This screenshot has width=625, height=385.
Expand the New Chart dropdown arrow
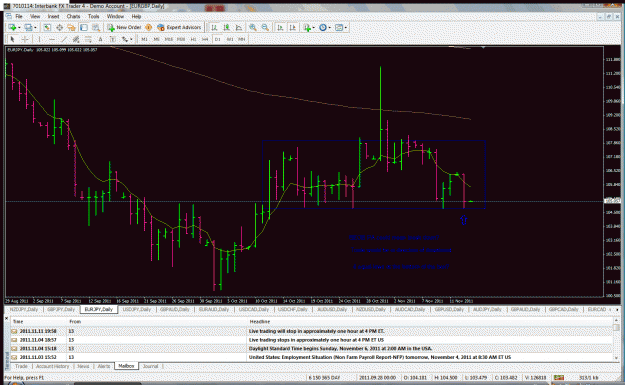pos(19,28)
